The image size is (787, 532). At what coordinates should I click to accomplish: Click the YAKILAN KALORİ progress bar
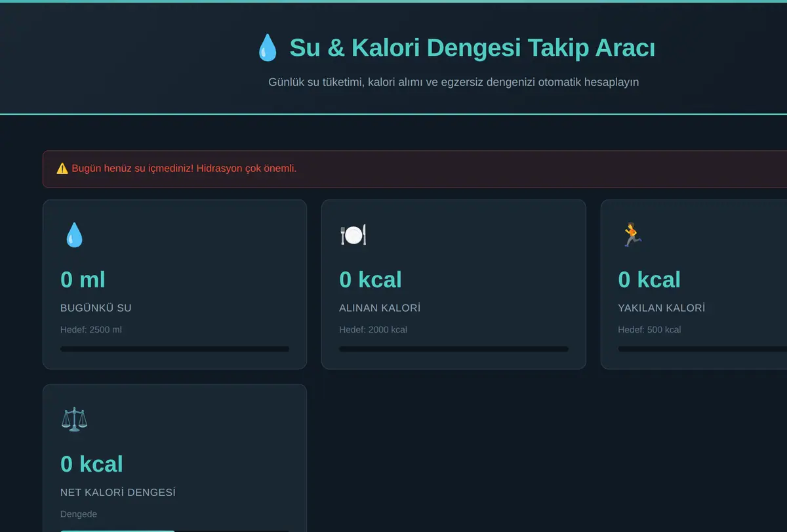pyautogui.click(x=702, y=349)
